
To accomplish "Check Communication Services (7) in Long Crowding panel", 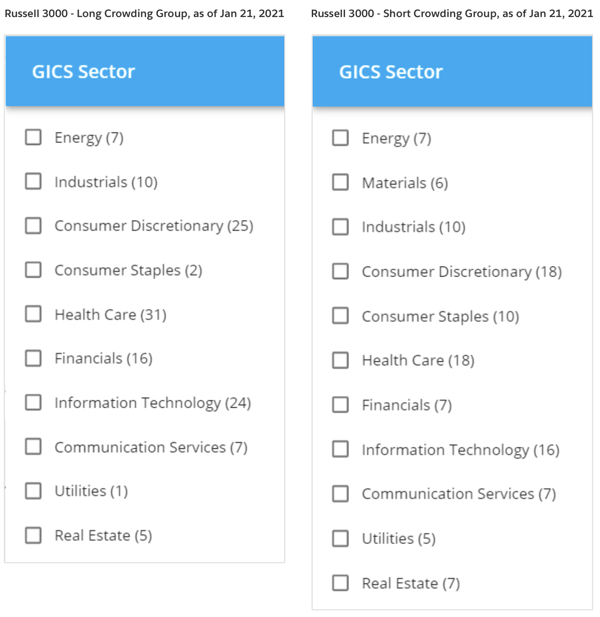I will click(x=33, y=447).
